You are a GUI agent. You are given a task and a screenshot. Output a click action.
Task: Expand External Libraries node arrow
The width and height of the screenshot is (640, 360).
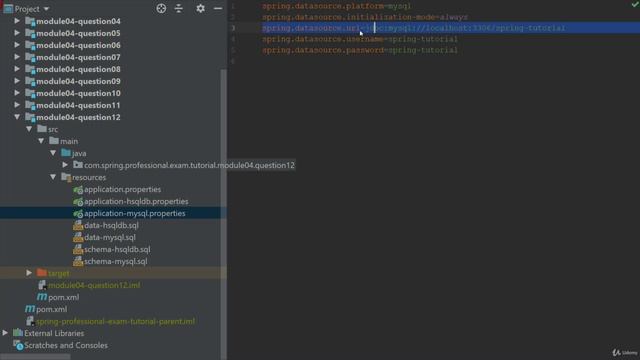[5, 333]
